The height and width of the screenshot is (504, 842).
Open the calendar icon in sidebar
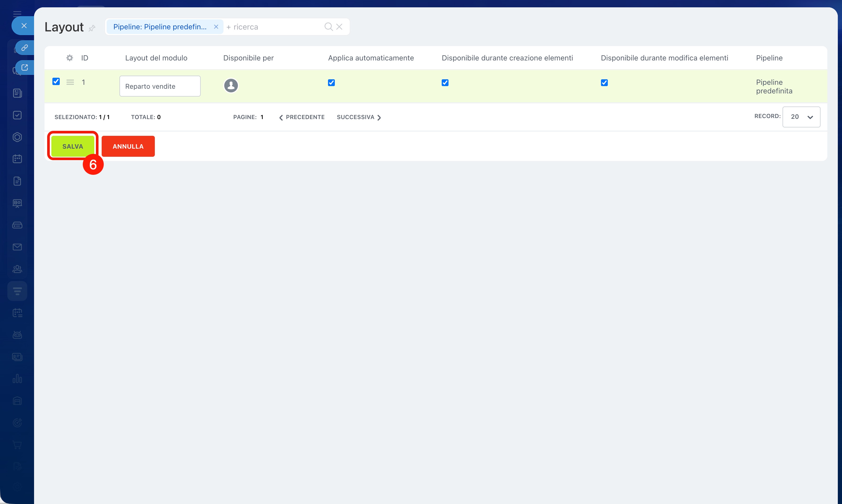(x=17, y=159)
